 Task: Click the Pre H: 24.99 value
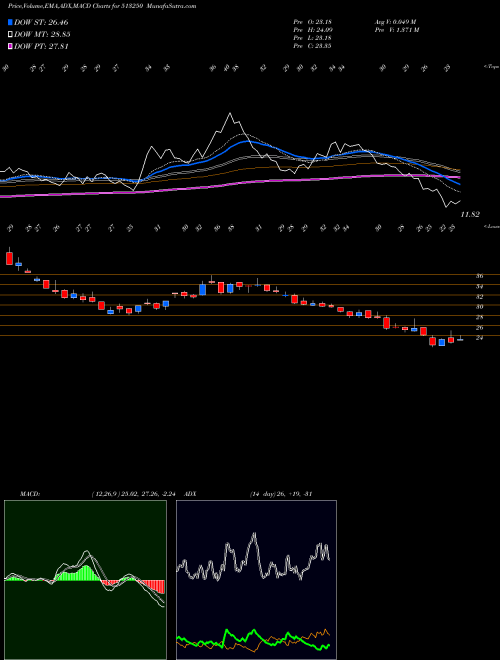(x=312, y=30)
